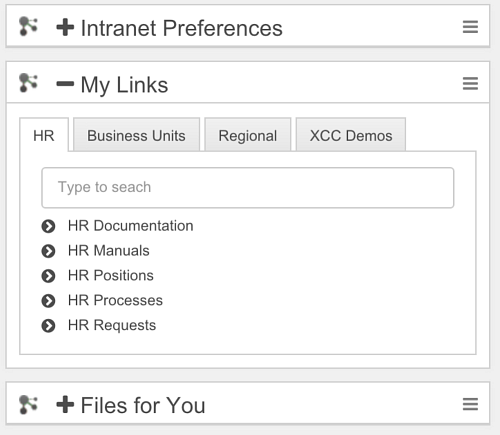The width and height of the screenshot is (500, 435).
Task: Follow the HR Processes link
Action: pyautogui.click(x=115, y=300)
